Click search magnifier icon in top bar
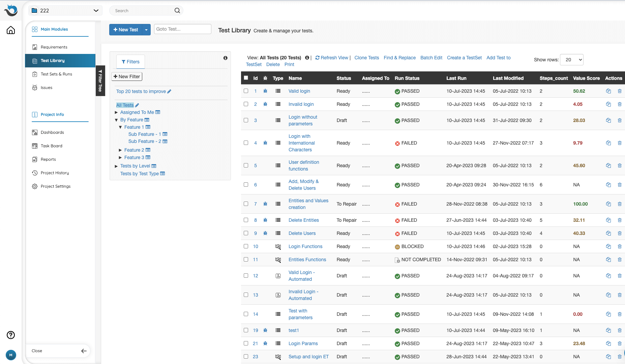 pos(177,11)
